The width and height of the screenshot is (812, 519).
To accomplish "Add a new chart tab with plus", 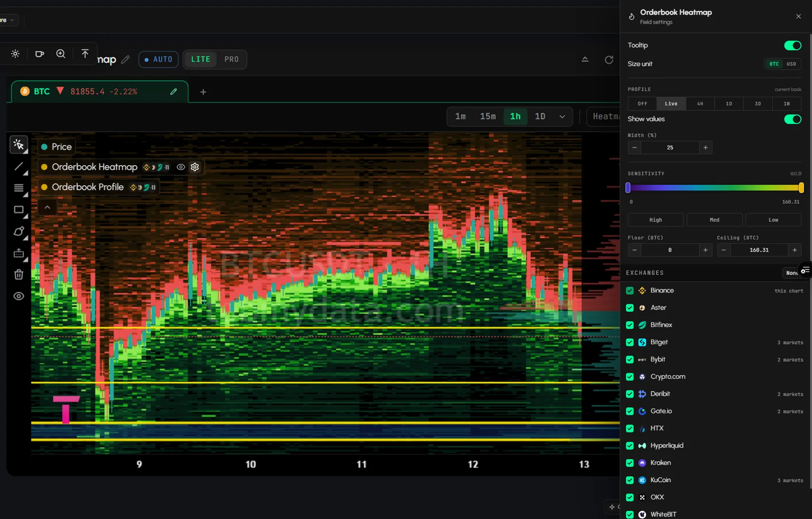I will 203,92.
